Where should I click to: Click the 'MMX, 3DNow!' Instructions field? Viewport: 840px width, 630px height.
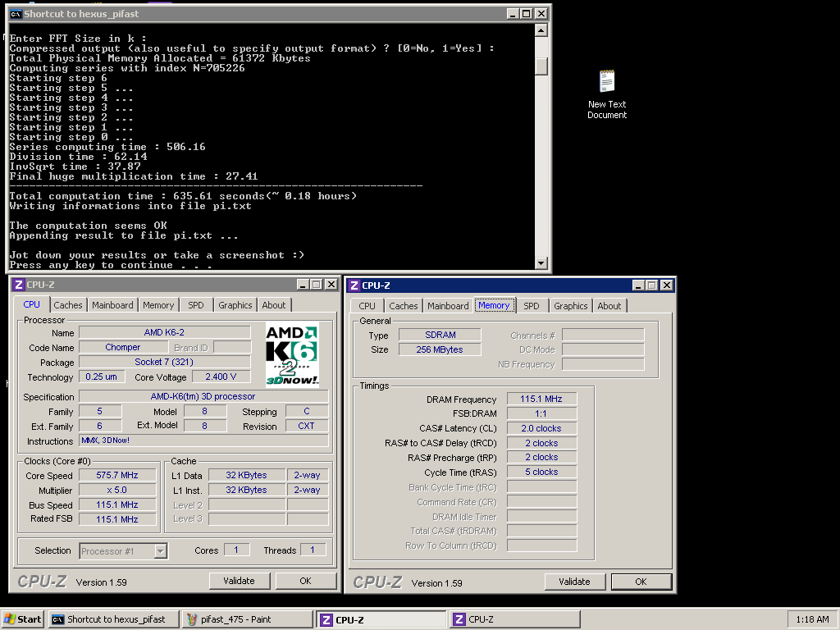point(203,441)
